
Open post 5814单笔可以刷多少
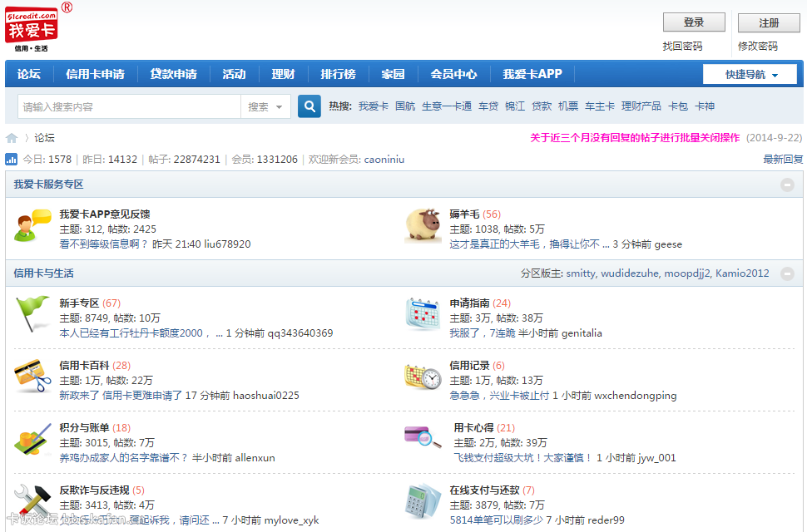[496, 520]
